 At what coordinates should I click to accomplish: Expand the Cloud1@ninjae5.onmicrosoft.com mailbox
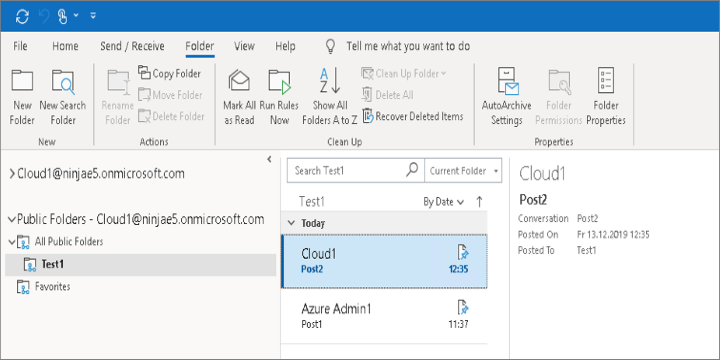click(x=11, y=174)
